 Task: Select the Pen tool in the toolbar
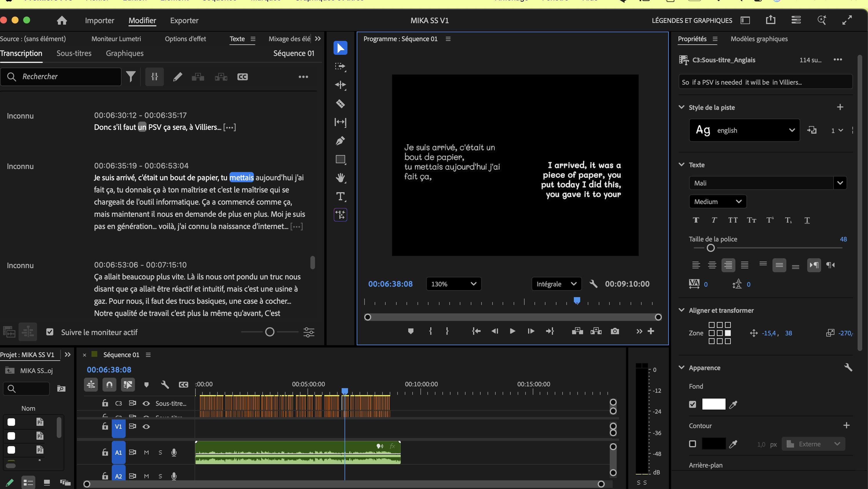click(x=340, y=141)
